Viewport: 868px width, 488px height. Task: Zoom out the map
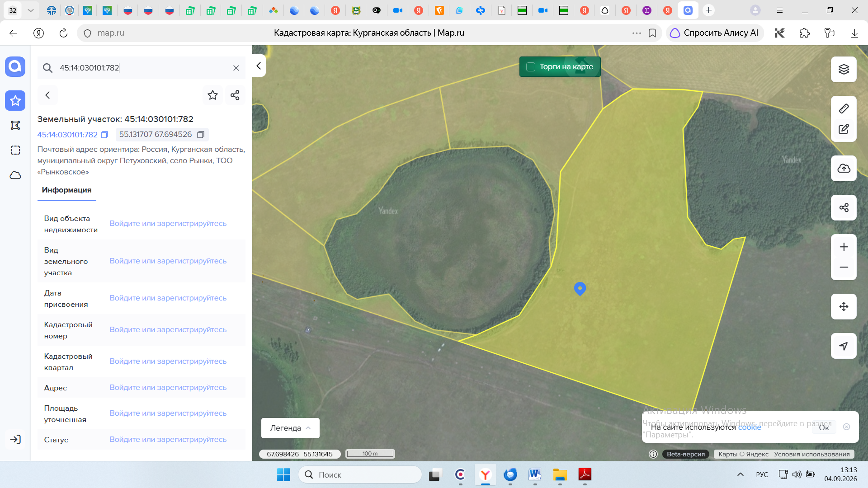(844, 267)
